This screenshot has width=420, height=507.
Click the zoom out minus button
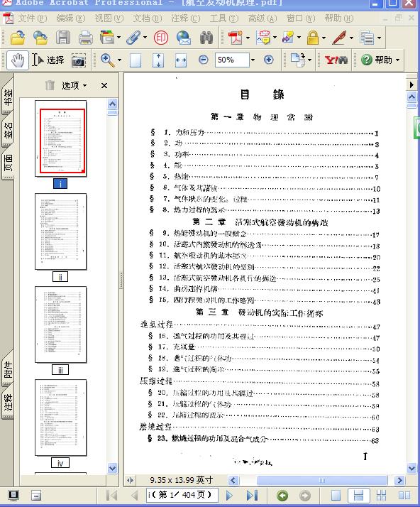pyautogui.click(x=203, y=60)
